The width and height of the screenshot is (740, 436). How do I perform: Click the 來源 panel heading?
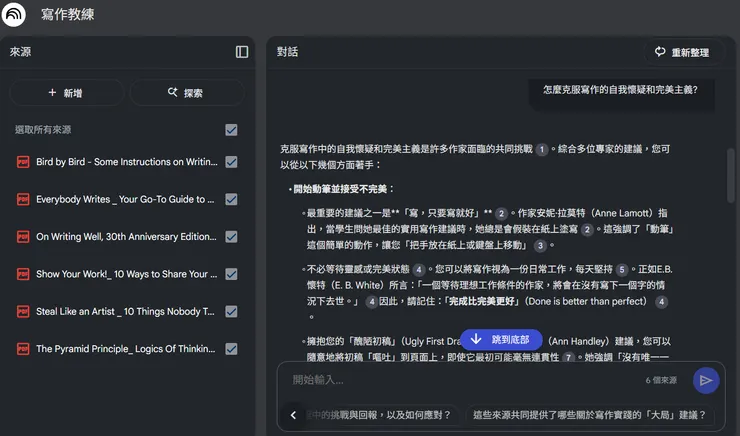pyautogui.click(x=20, y=52)
